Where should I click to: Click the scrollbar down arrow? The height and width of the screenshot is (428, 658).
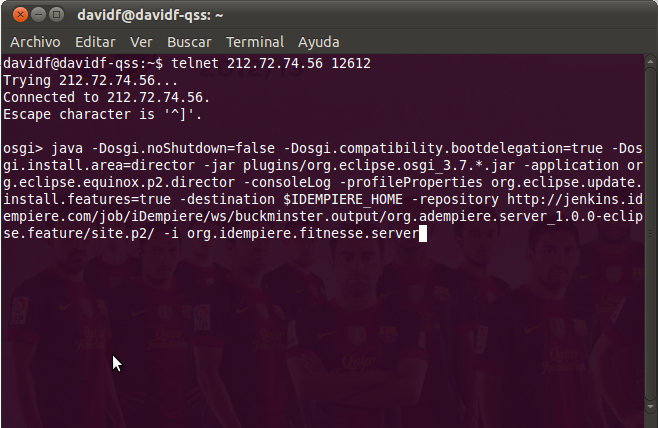coord(650,406)
